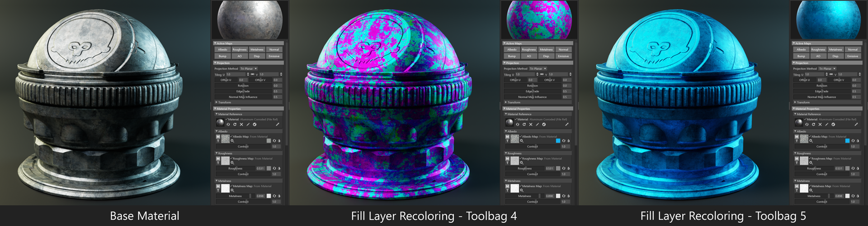Click the Albedo texture thumbnail in Base Material panel
The image size is (868, 226).
click(225, 139)
